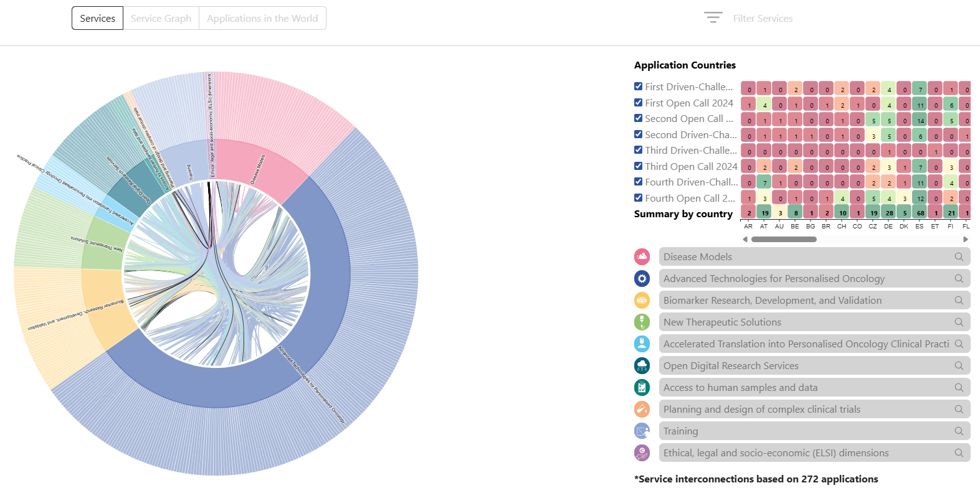
Task: Toggle the Third Open Call 2024 checkbox
Action: point(638,166)
